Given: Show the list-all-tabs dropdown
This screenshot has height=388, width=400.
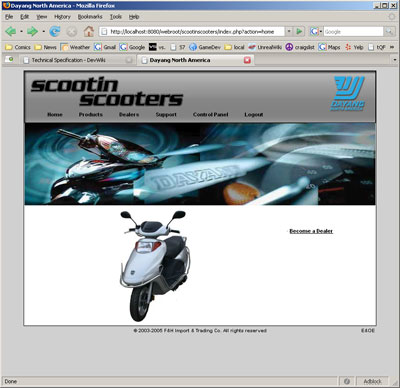Looking at the screenshot, I should point(395,60).
